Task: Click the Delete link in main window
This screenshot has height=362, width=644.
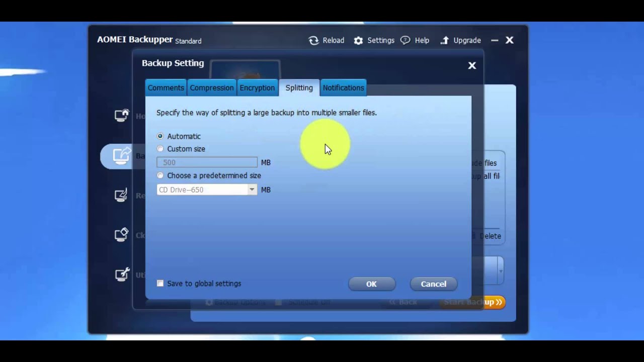Action: 490,236
